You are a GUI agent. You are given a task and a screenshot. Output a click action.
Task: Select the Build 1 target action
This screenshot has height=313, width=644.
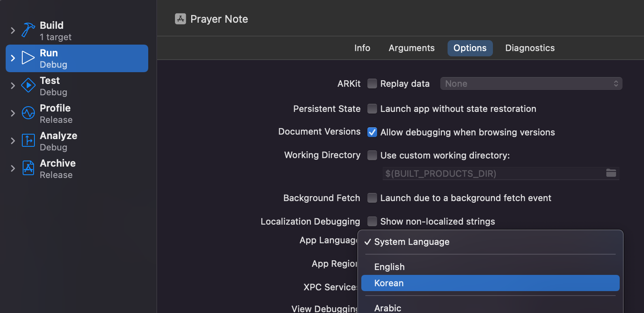coord(77,31)
